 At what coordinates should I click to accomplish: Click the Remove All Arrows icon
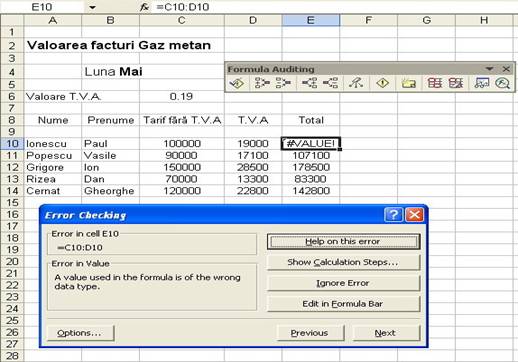pos(356,83)
